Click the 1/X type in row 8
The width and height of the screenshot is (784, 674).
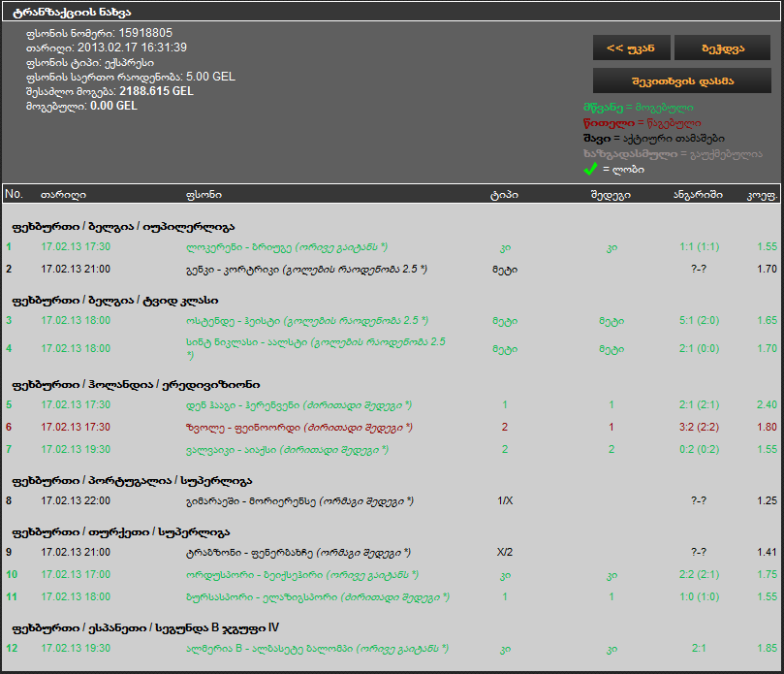tap(505, 500)
